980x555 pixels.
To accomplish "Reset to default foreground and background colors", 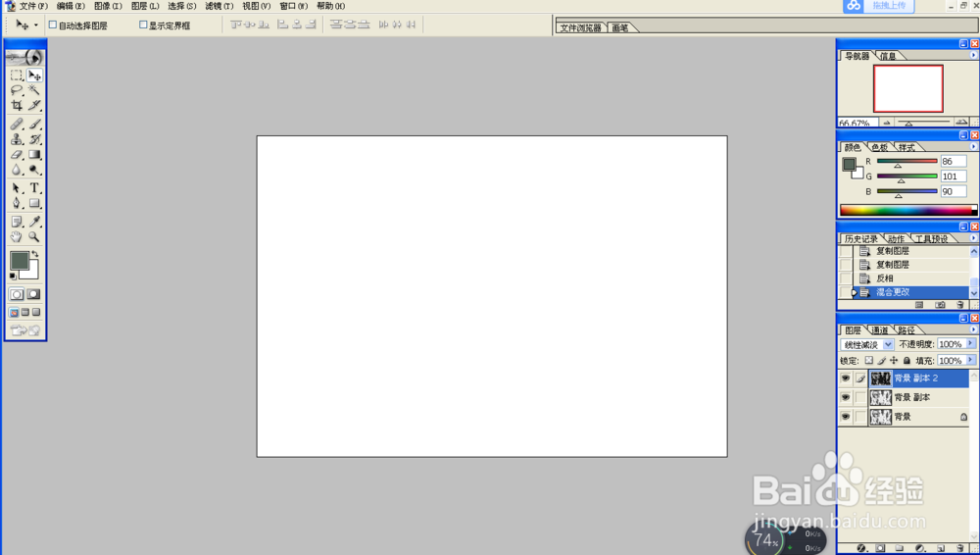I will coord(13,276).
